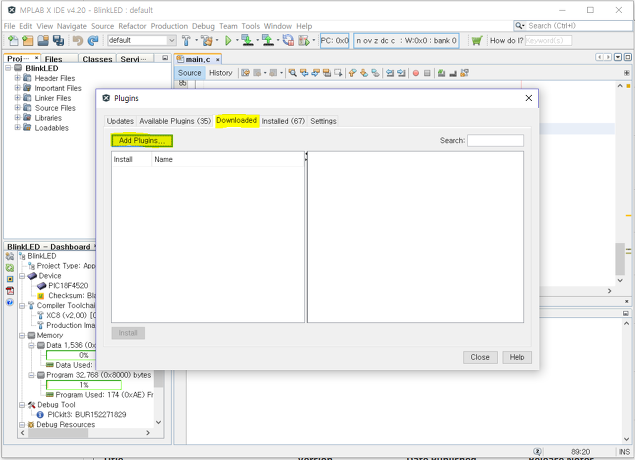Click the New Project toolbar icon
Screen dimensions: 635x460
tap(28, 40)
